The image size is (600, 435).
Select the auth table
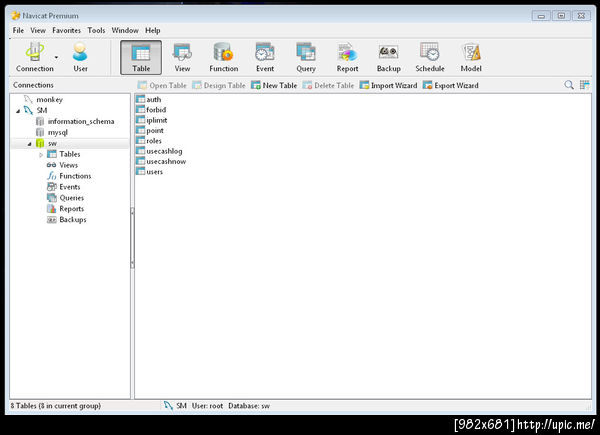pos(153,99)
